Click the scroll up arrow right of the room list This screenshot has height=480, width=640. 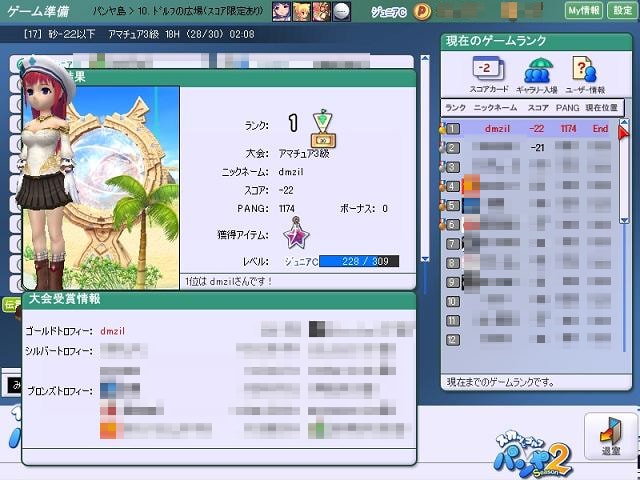[x=425, y=58]
